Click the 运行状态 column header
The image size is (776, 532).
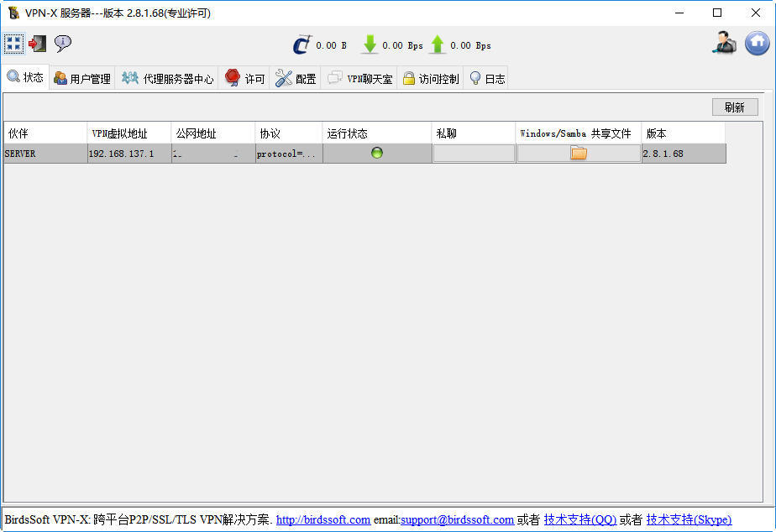tap(377, 133)
